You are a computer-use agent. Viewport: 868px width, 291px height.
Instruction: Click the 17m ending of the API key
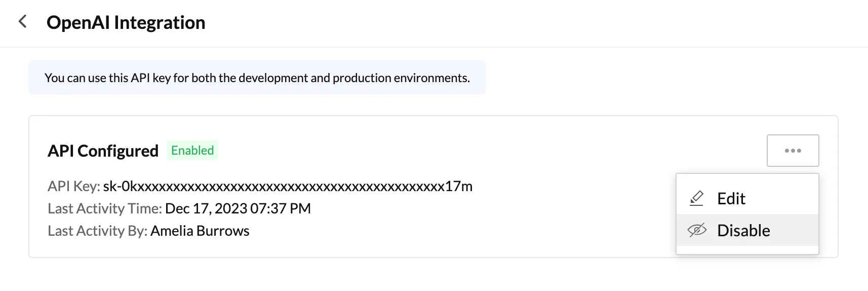[459, 186]
